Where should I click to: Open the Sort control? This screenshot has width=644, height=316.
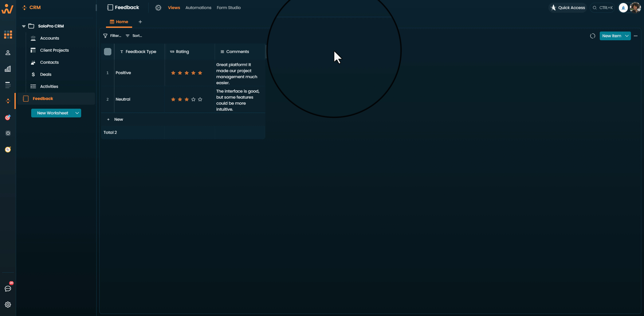[x=134, y=36]
